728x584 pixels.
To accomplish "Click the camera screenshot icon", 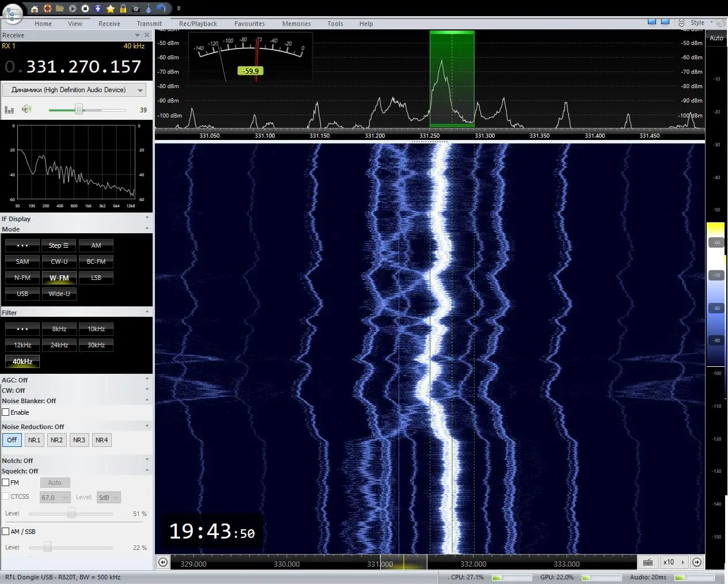I will pyautogui.click(x=135, y=9).
